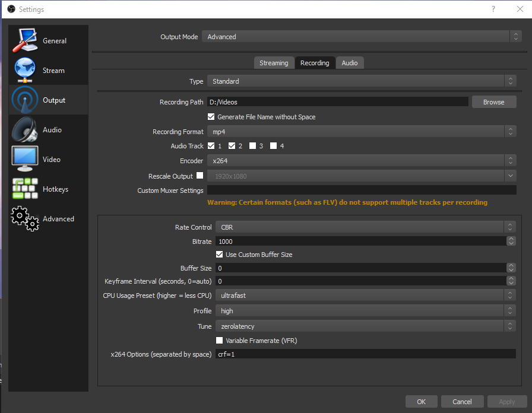532x413 pixels.
Task: Open the Profile dropdown
Action: (x=365, y=310)
